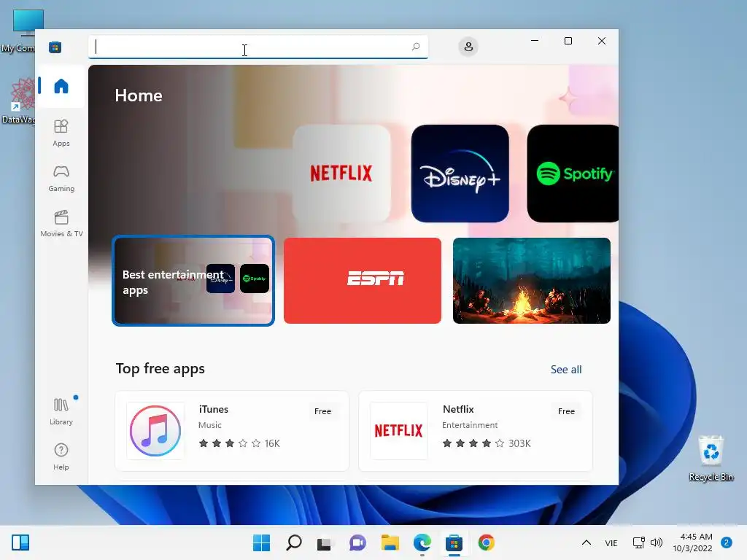Select the ESPN featured card
The height and width of the screenshot is (560, 747).
pyautogui.click(x=363, y=281)
